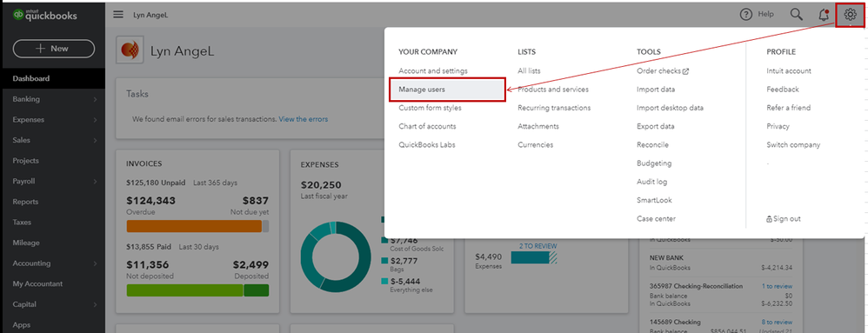
Task: Select Import data under Tools
Action: tap(656, 90)
